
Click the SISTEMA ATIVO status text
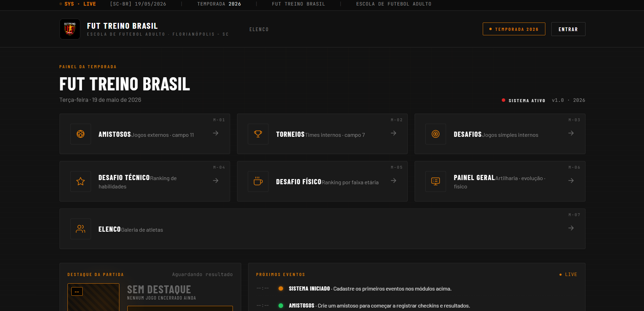pyautogui.click(x=527, y=100)
